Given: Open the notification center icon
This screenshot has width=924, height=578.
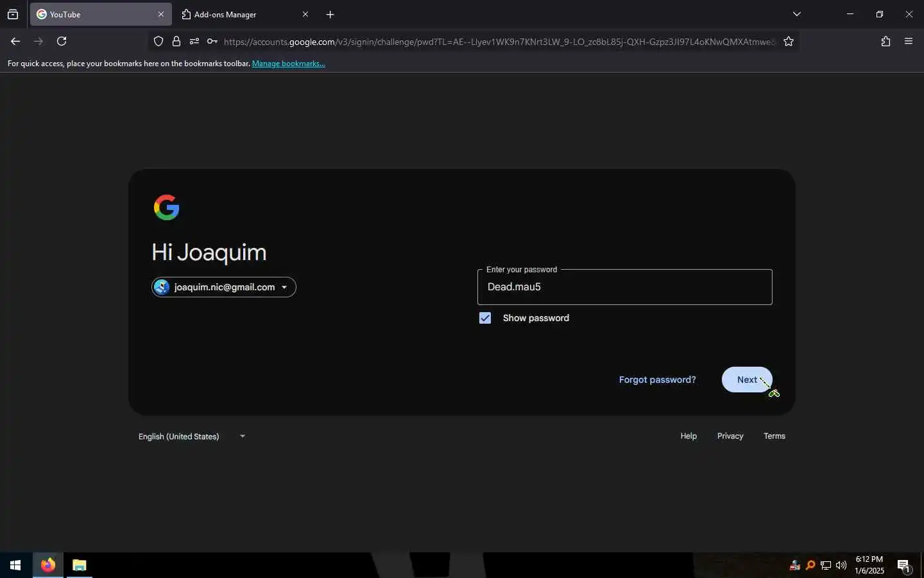Looking at the screenshot, I should pos(903,566).
